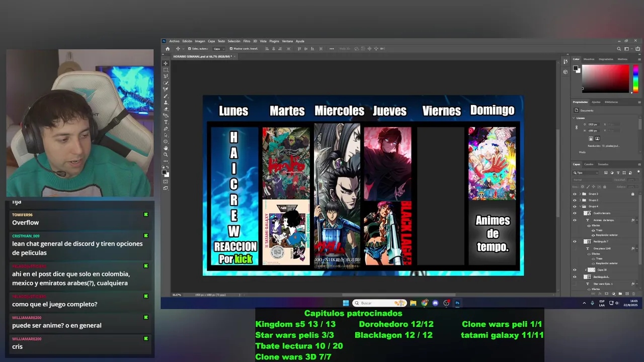The height and width of the screenshot is (362, 644).
Task: Select the Eraser tool
Action: 165,108
